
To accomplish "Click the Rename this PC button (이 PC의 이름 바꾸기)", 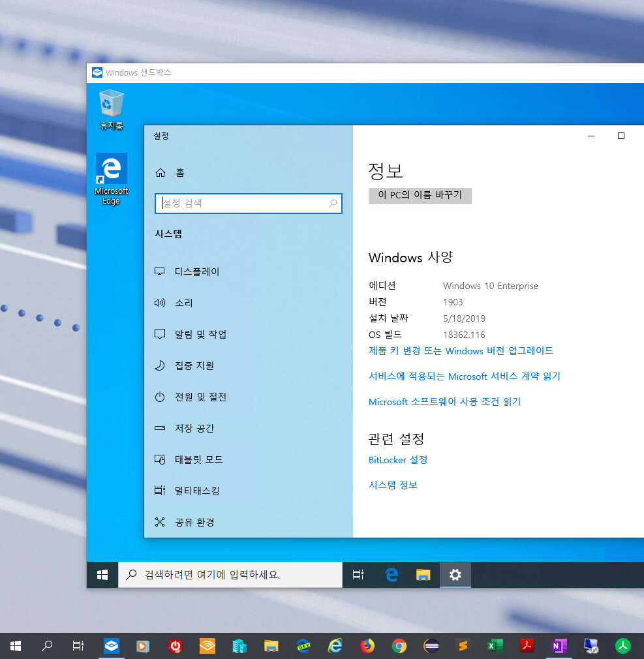I will coord(420,196).
